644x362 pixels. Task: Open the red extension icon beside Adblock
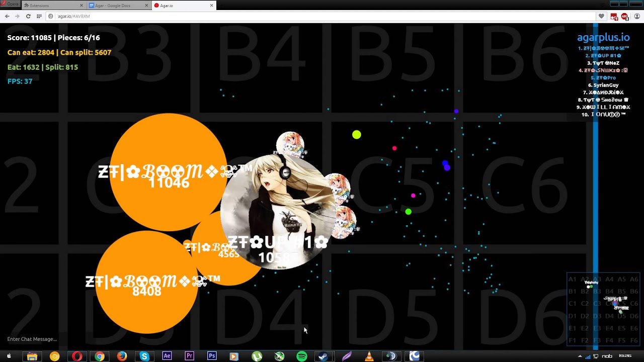click(x=614, y=16)
